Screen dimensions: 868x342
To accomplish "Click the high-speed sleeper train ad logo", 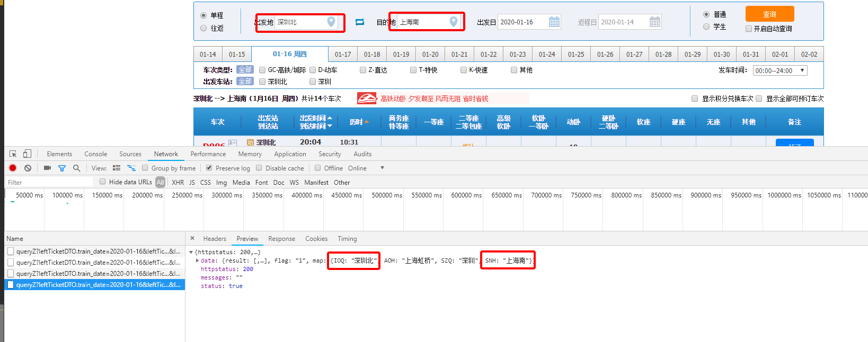I will 367,98.
